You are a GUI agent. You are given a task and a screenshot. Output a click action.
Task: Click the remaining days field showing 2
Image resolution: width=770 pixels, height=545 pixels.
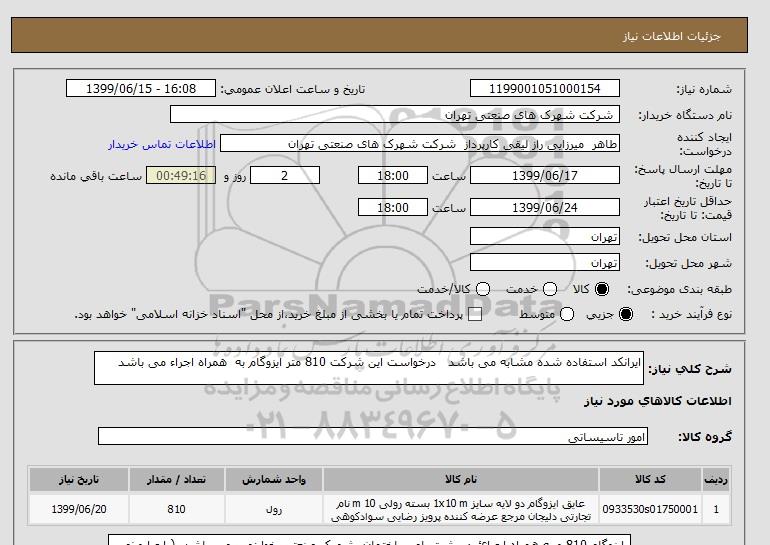pyautogui.click(x=285, y=175)
